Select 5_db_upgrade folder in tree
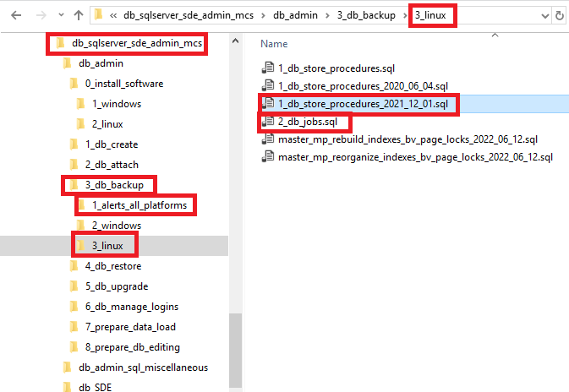The width and height of the screenshot is (569, 392). (117, 286)
